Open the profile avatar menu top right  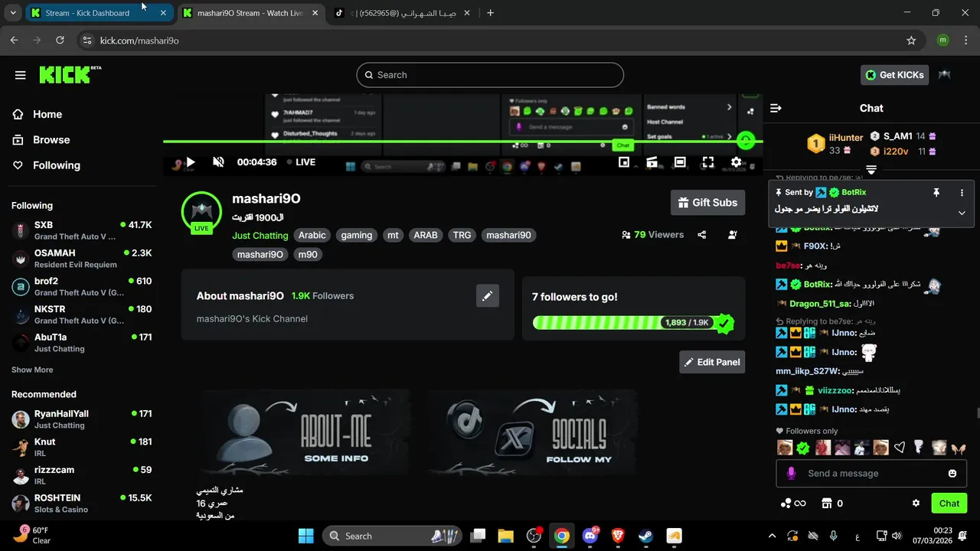945,75
